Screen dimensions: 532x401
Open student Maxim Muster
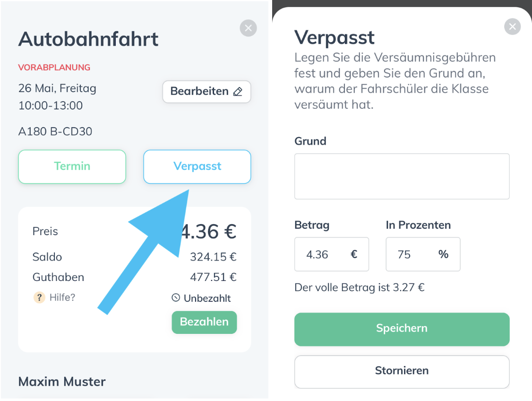click(62, 382)
